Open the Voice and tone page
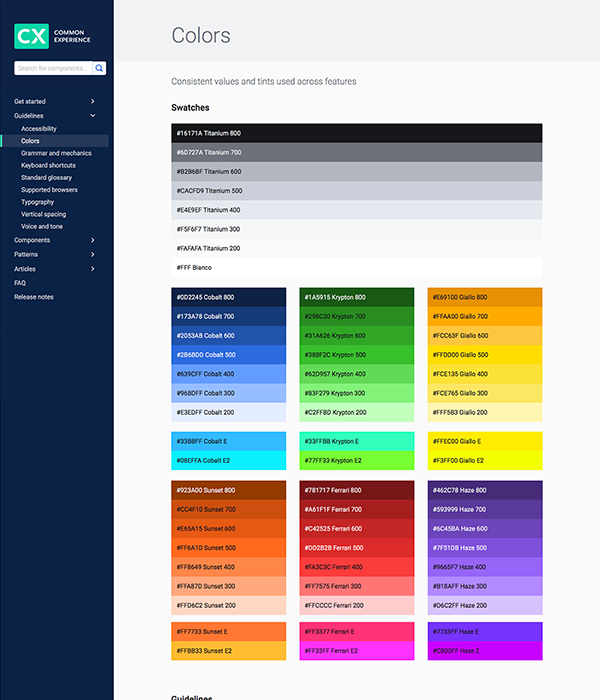Image resolution: width=600 pixels, height=700 pixels. (42, 226)
